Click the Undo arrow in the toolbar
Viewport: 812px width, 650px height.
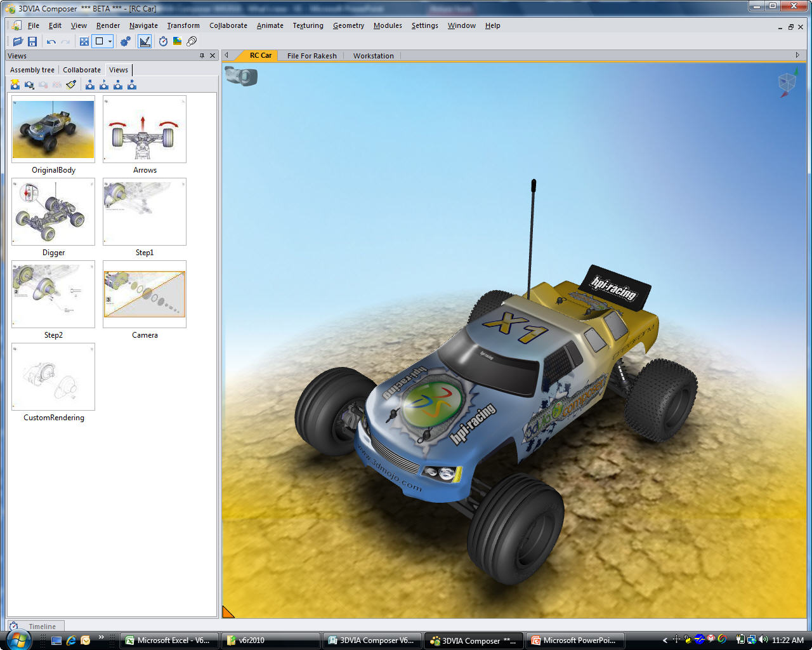click(51, 41)
